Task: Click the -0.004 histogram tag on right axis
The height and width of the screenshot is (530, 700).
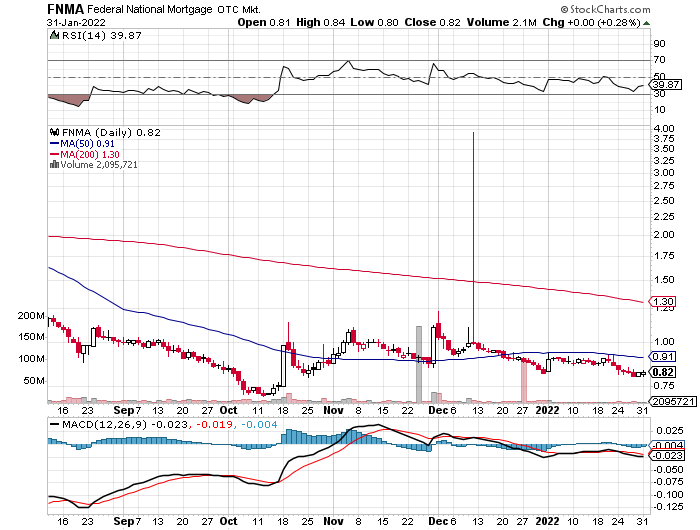Action: (667, 445)
